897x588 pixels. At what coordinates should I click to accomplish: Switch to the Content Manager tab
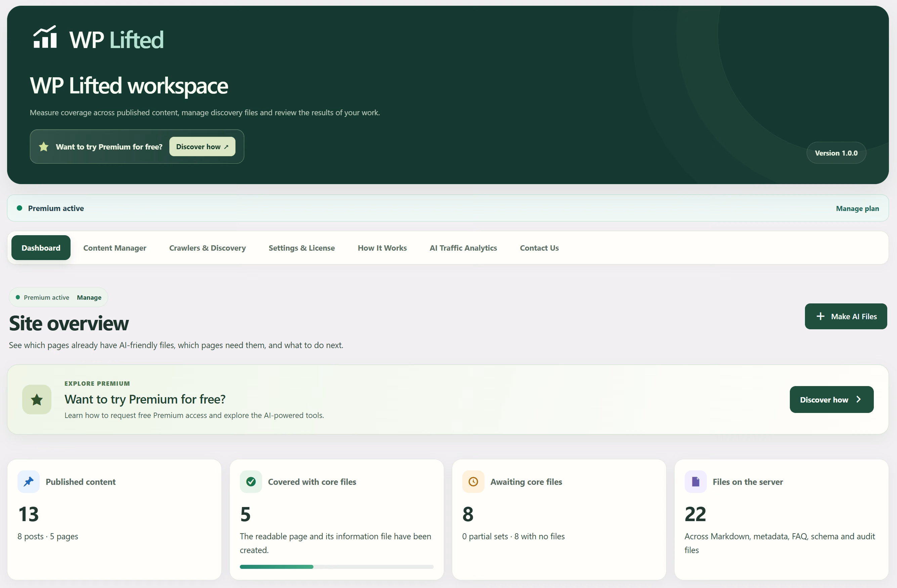click(x=115, y=248)
